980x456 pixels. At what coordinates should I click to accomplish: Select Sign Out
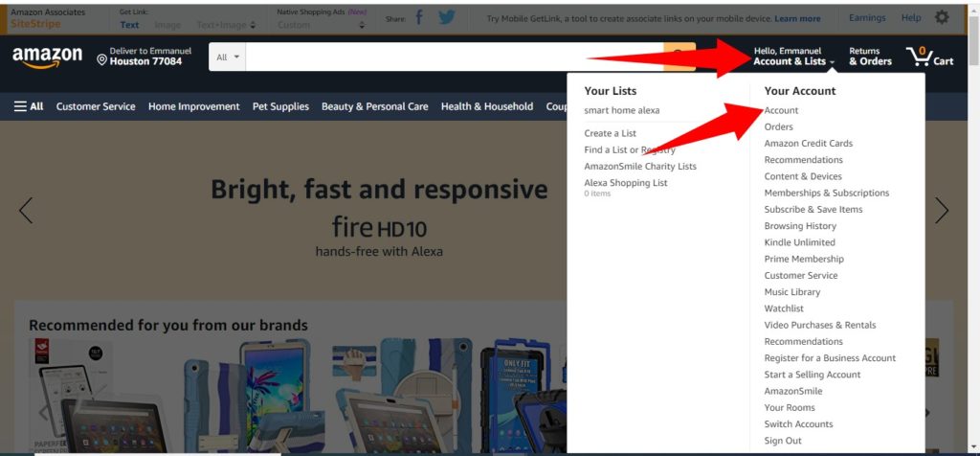783,441
